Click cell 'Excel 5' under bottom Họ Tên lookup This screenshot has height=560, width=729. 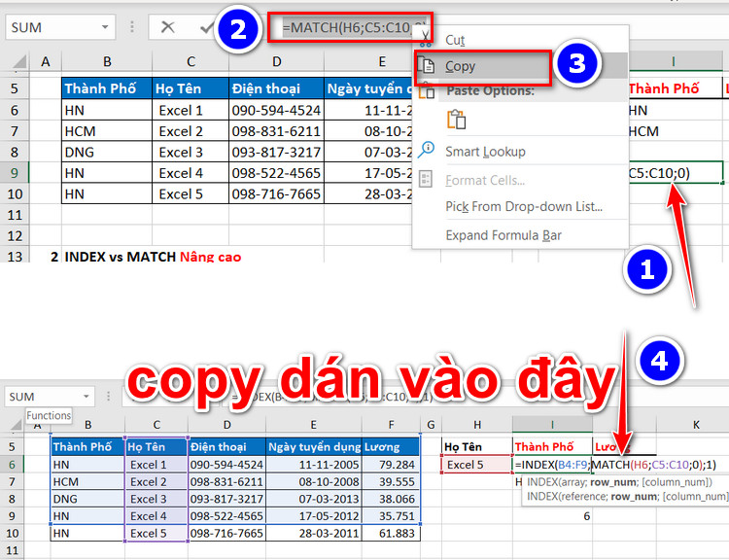(x=477, y=464)
